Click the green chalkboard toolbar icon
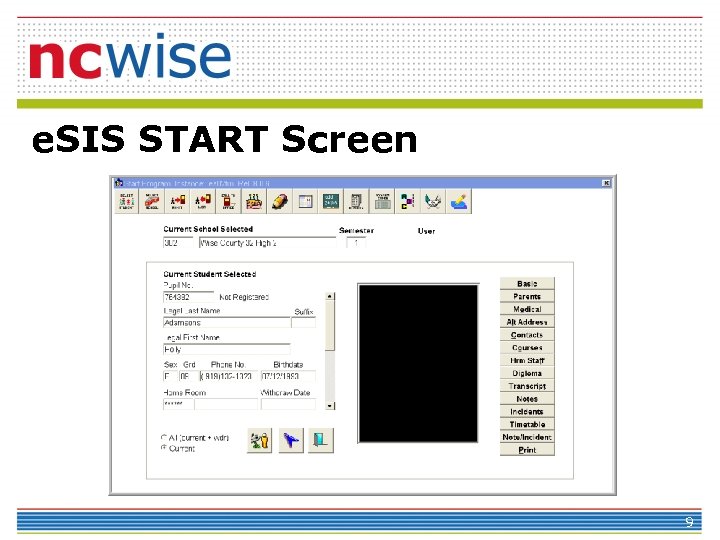This screenshot has height=540, width=720. (331, 202)
